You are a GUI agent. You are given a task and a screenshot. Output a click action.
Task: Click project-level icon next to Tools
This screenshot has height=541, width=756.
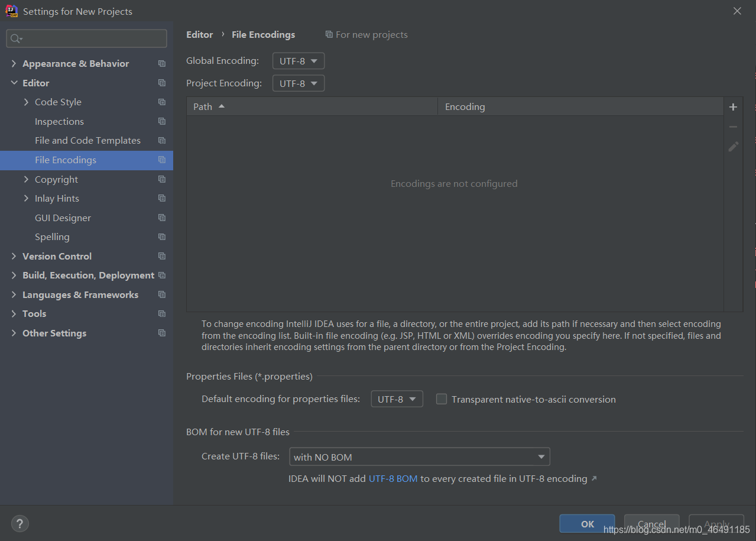pos(161,314)
